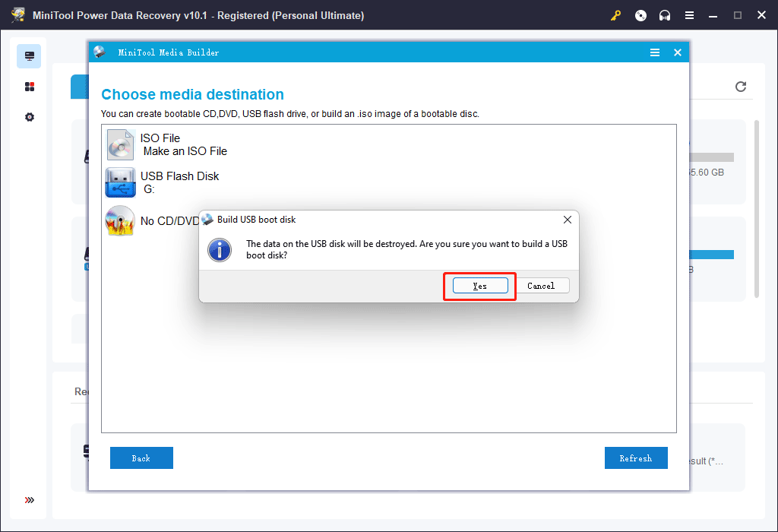Open the Media Builder hamburger menu
This screenshot has height=532, width=778.
point(655,52)
